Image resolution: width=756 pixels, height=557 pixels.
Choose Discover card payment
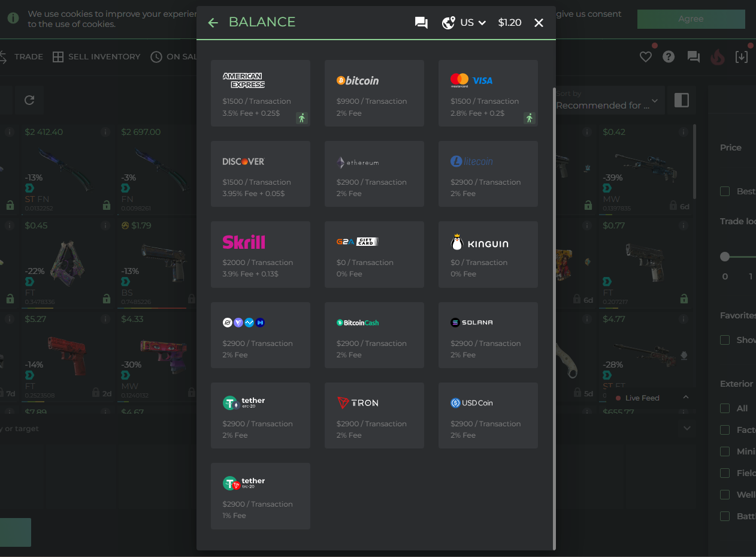[261, 174]
